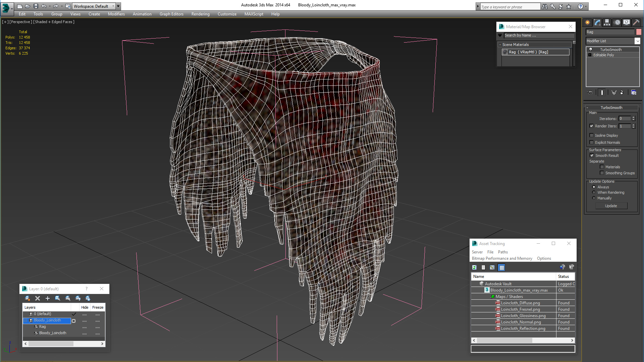
Task: Click the Open File toolbar icon
Action: click(28, 6)
